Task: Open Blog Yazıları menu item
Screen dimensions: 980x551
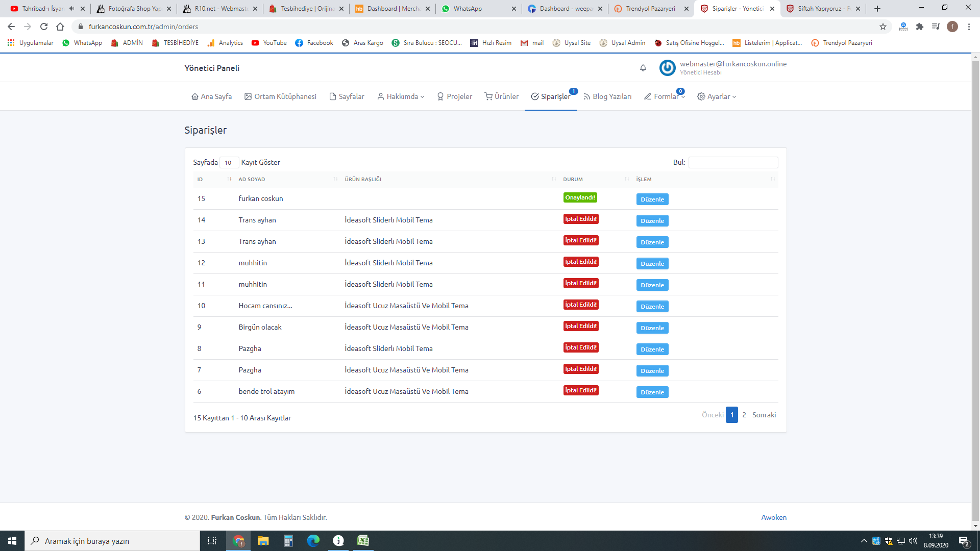Action: tap(607, 96)
